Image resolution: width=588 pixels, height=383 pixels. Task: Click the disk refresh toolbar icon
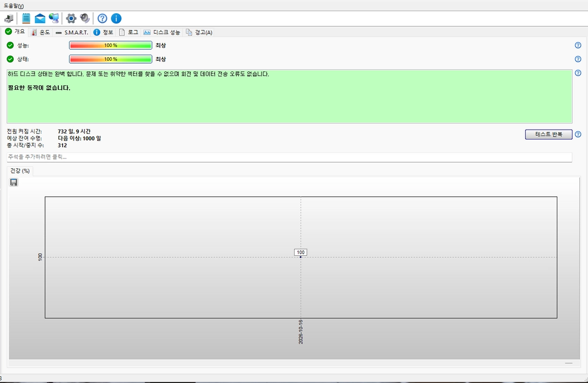point(9,18)
